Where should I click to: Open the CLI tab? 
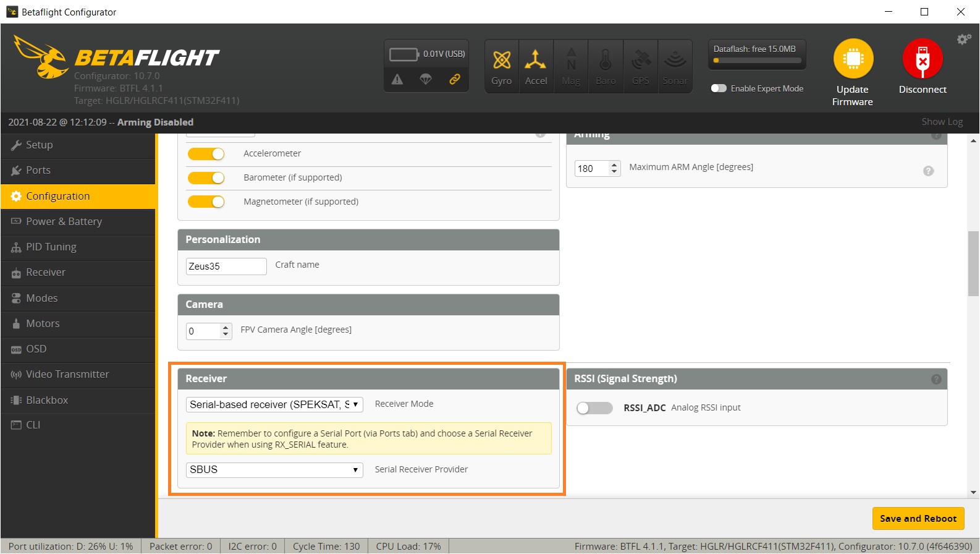pos(78,425)
